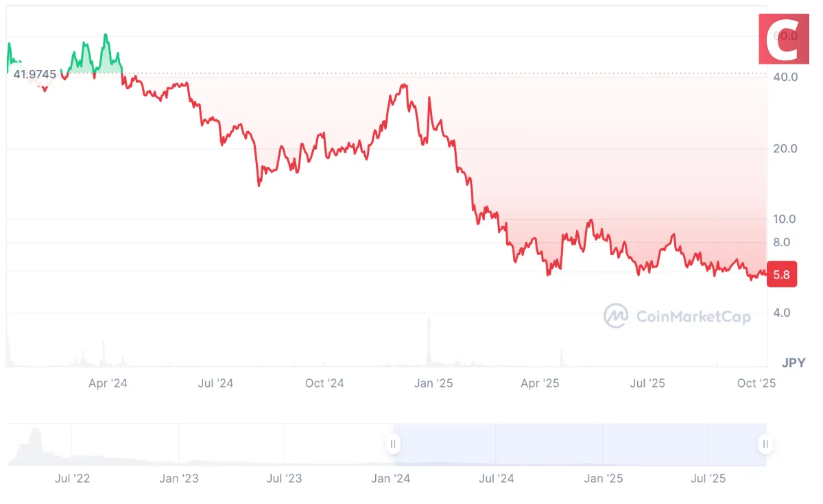Screen dimensions: 823x504
Task: Click the JPY currency label
Action: [x=794, y=362]
